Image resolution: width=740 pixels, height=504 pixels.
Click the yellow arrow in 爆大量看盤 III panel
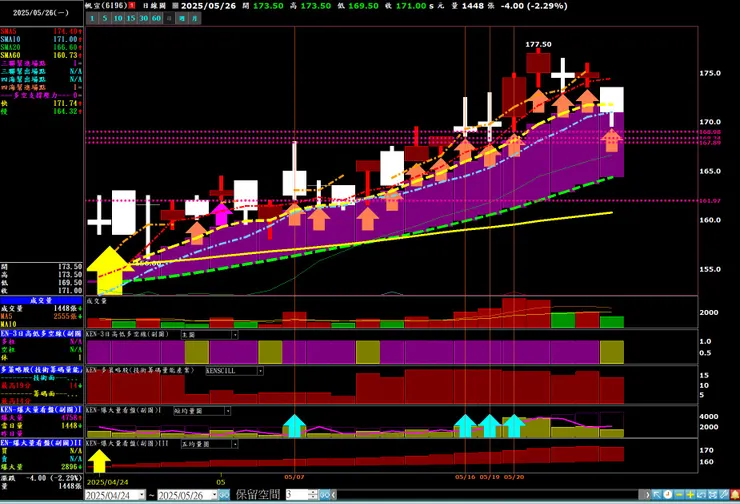pos(99,461)
